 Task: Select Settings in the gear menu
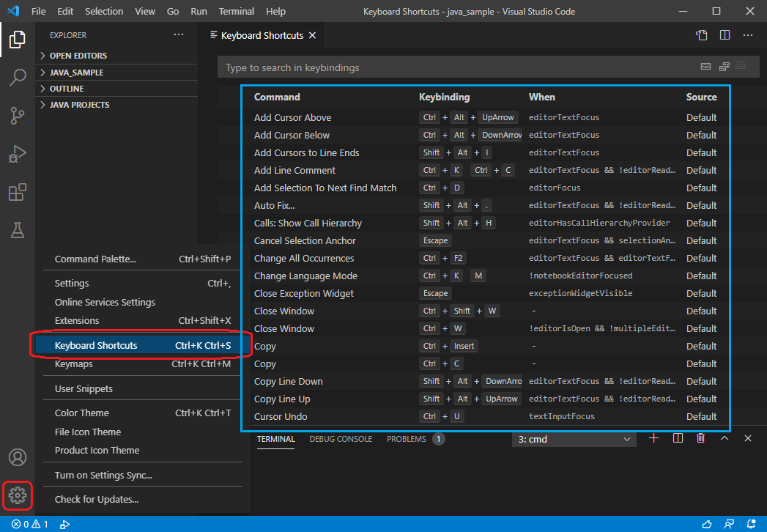point(143,284)
